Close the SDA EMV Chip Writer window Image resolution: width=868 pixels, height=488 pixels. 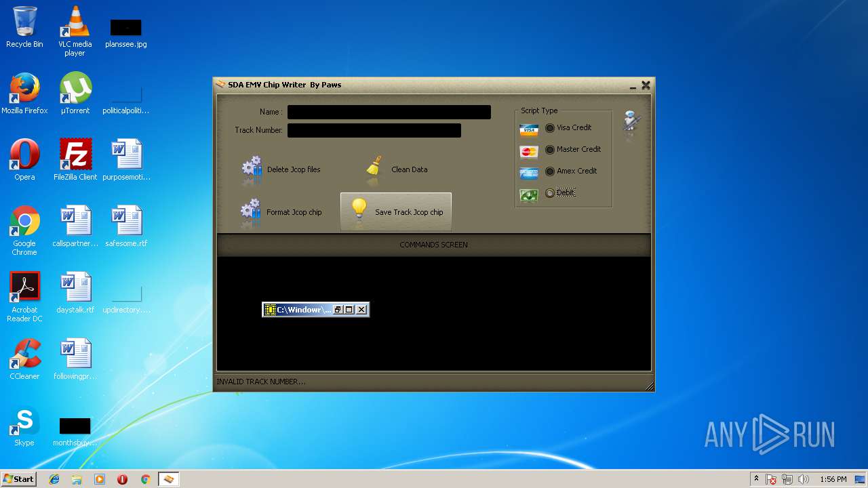646,85
